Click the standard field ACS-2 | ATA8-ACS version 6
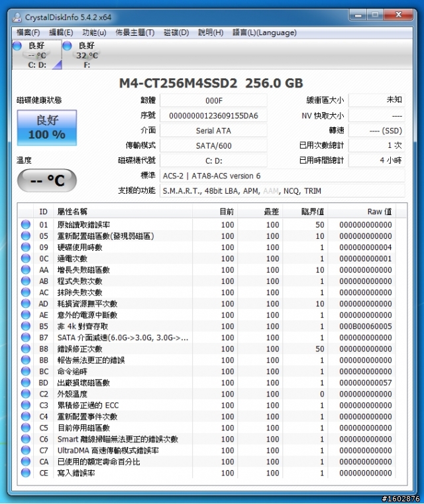 pyautogui.click(x=282, y=176)
